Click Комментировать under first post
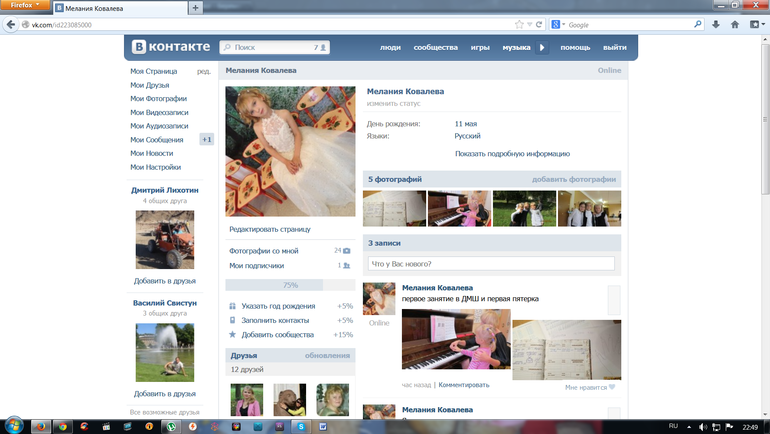This screenshot has height=434, width=770. 464,385
